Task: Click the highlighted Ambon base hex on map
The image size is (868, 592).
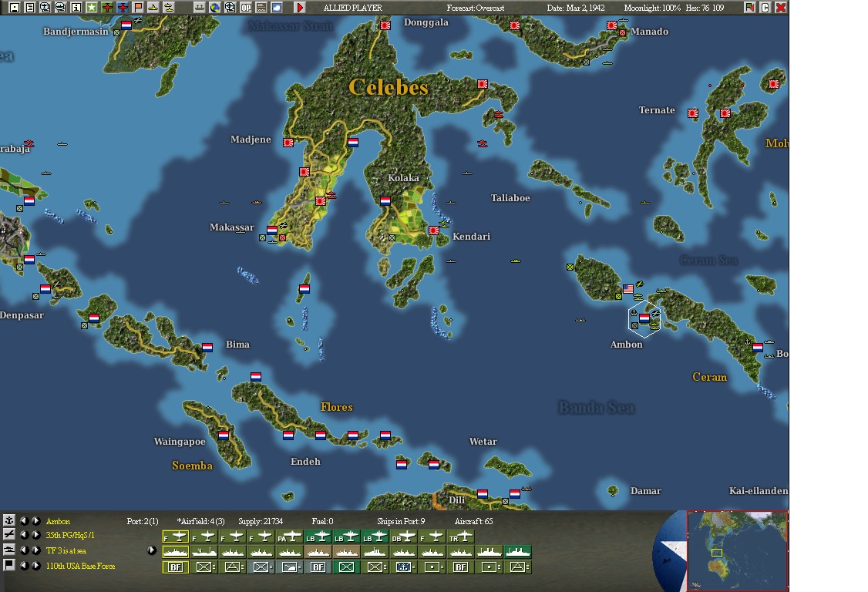Action: pos(644,319)
